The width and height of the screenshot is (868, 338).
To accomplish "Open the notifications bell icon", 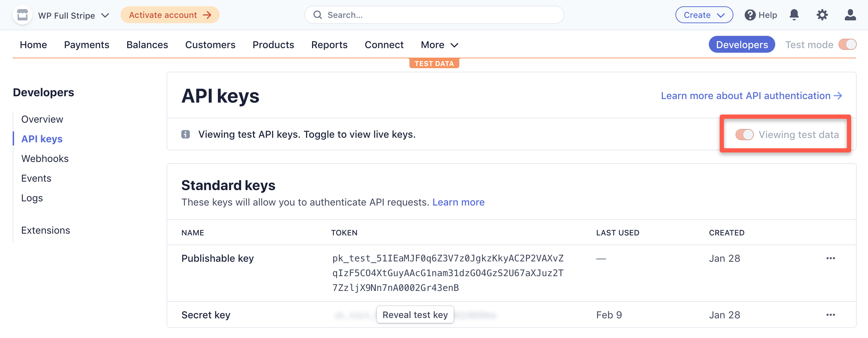I will pyautogui.click(x=794, y=15).
